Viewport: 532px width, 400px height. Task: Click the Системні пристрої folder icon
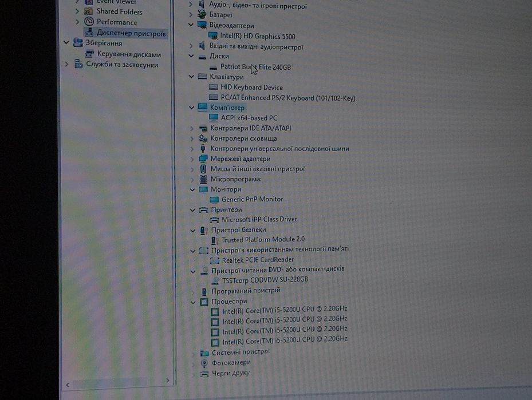(204, 353)
